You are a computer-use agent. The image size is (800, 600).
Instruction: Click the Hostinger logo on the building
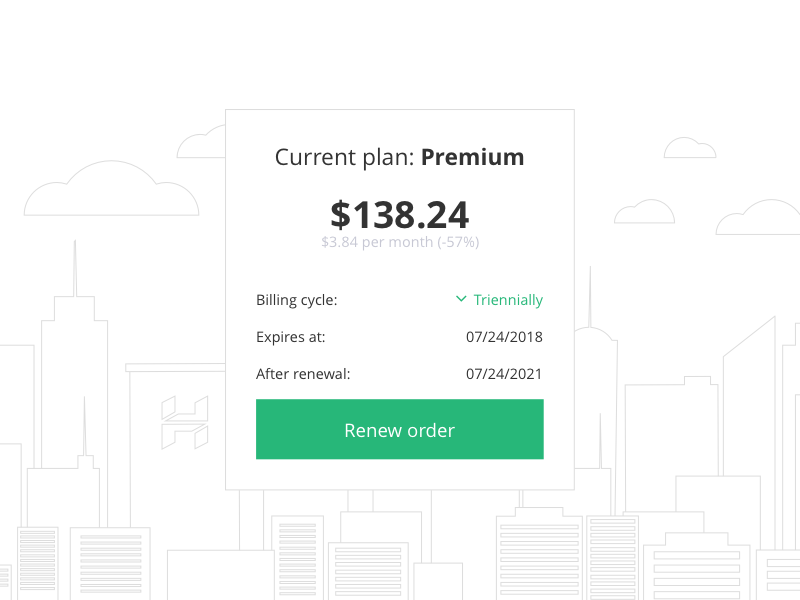(x=184, y=421)
